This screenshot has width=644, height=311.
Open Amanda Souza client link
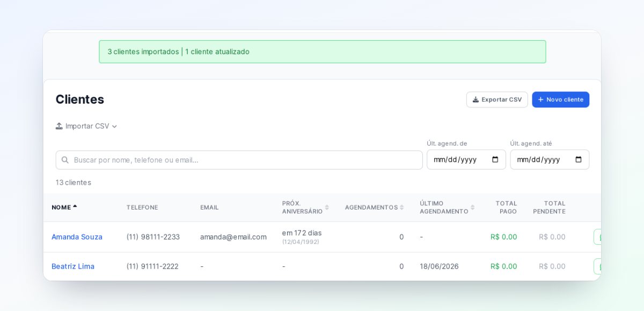coord(77,237)
